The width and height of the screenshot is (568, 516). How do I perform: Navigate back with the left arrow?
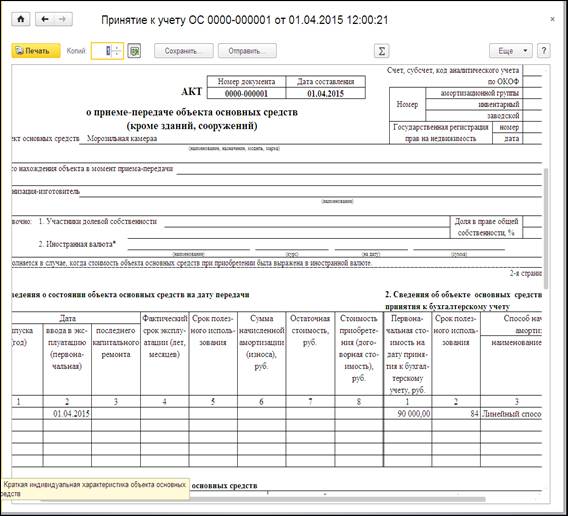point(45,19)
